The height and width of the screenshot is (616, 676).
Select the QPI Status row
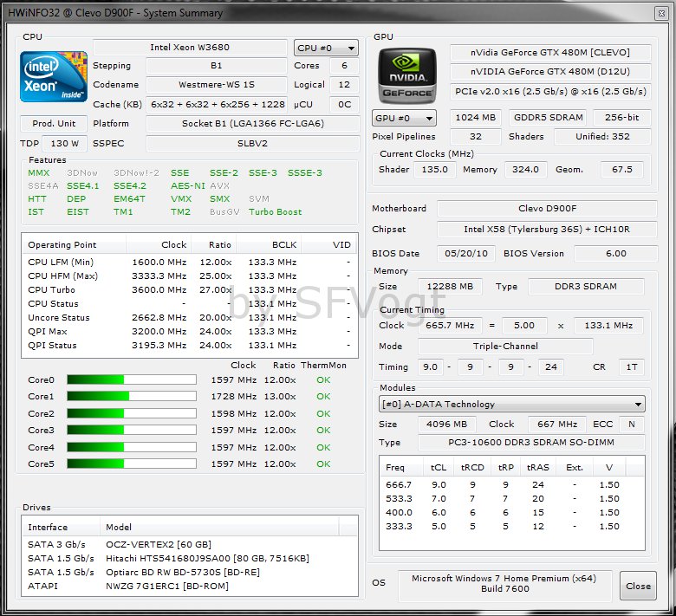[190, 345]
